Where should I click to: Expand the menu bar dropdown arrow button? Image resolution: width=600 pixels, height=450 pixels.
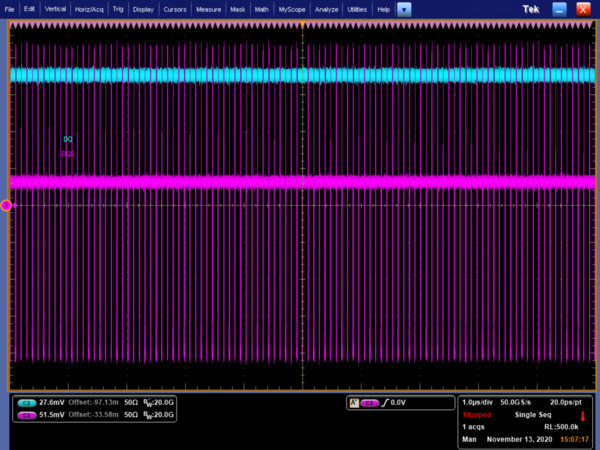[404, 9]
